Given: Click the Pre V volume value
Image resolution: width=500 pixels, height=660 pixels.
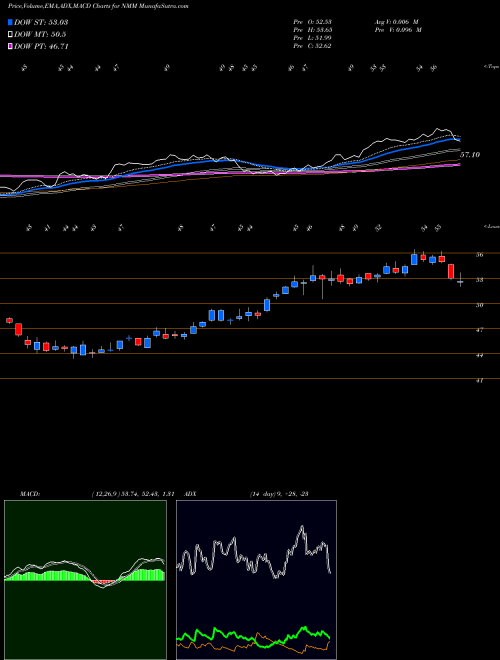Looking at the screenshot, I should [x=398, y=30].
